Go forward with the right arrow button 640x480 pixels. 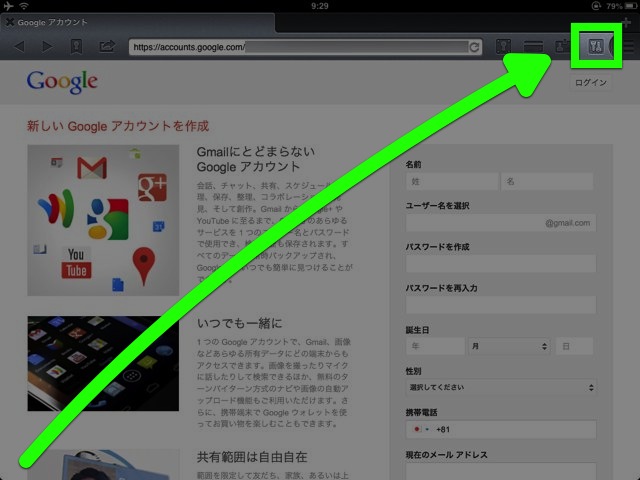pos(47,47)
